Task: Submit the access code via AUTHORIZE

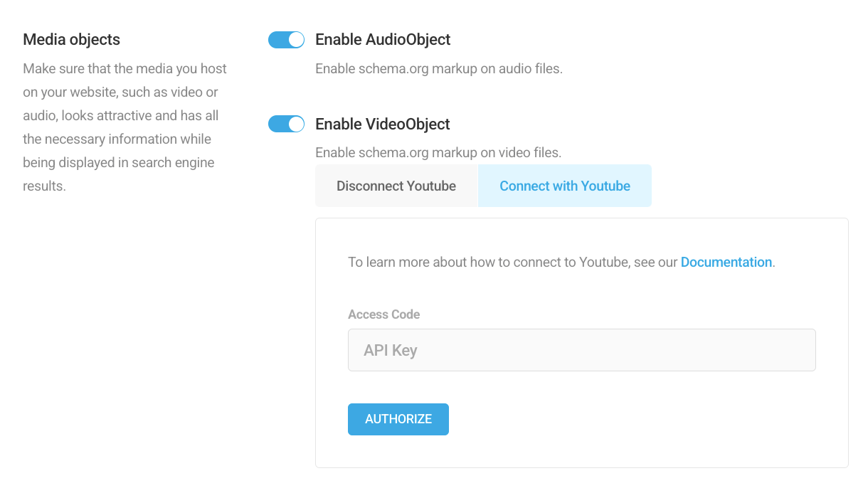Action: click(x=398, y=419)
